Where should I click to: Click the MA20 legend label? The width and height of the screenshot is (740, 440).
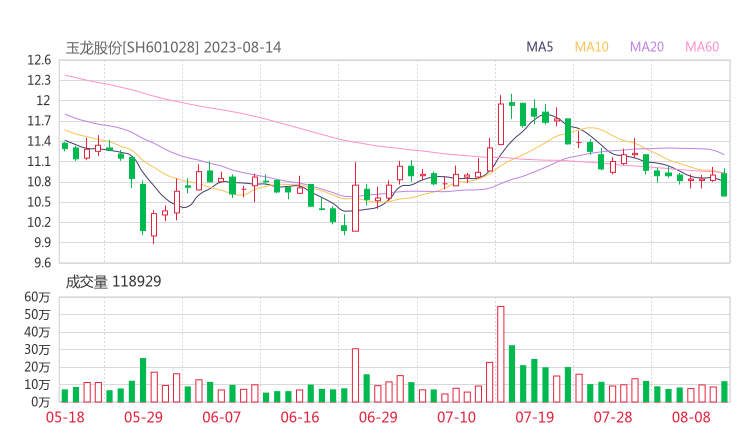point(647,47)
